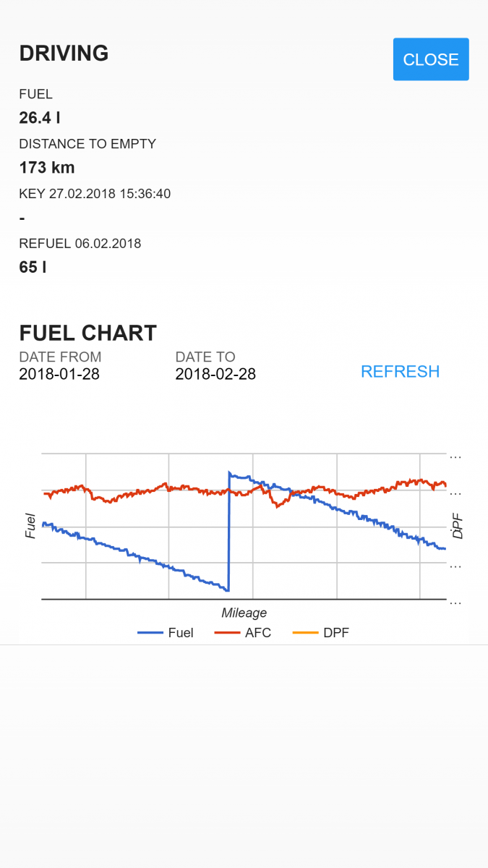Select the vertical refuel spike on chart

[x=229, y=532]
